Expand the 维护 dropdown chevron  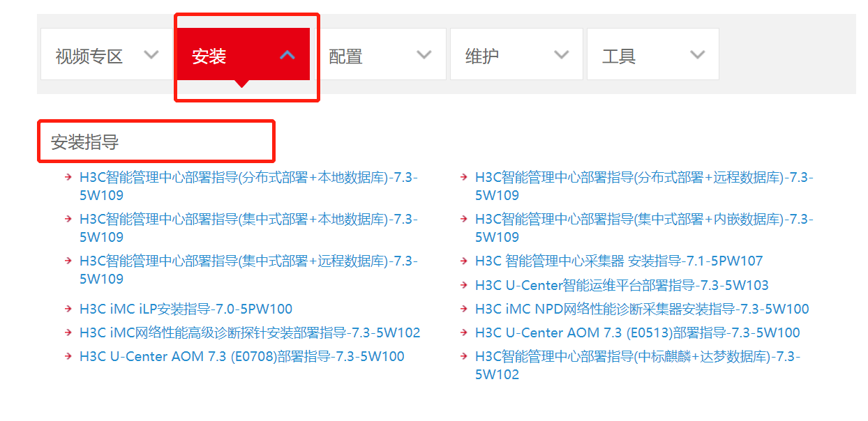point(561,55)
